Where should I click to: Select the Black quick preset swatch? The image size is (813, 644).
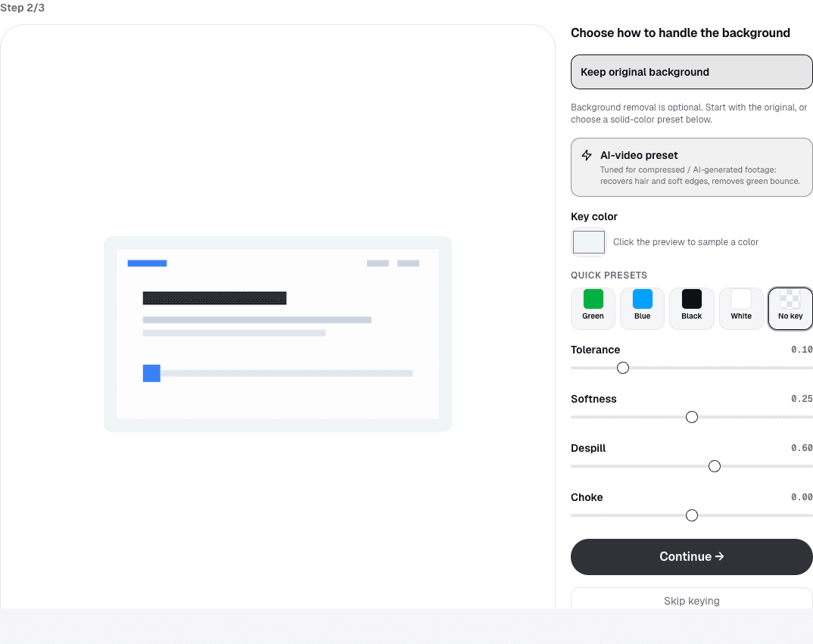point(691,309)
